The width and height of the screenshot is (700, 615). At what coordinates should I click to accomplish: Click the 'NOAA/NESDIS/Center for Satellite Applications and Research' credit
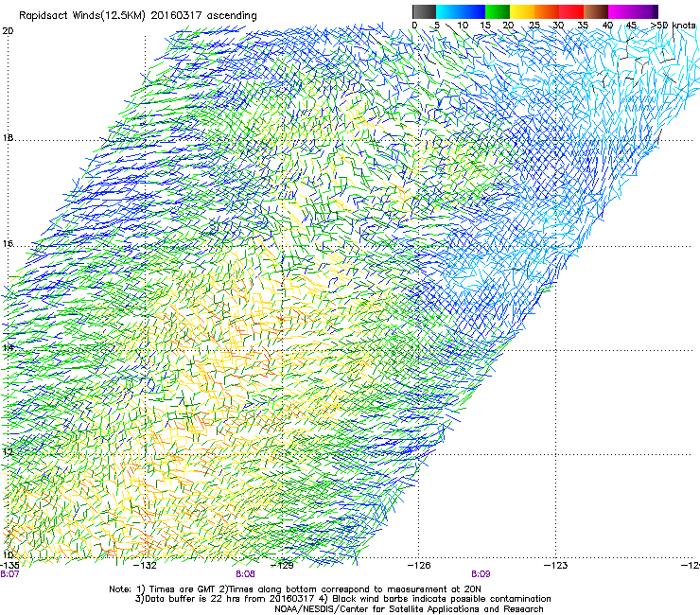point(409,609)
